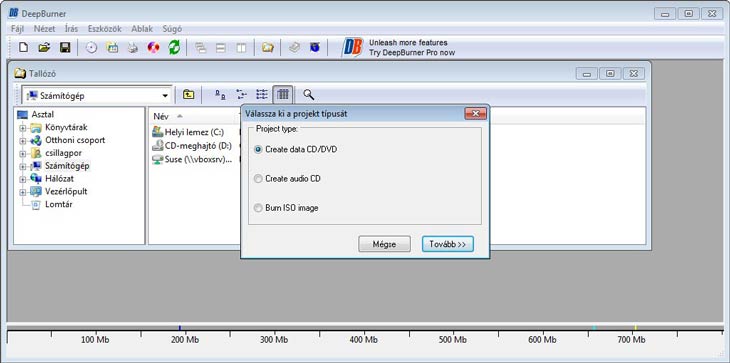Click the printer icon in the toolbar

tap(133, 47)
